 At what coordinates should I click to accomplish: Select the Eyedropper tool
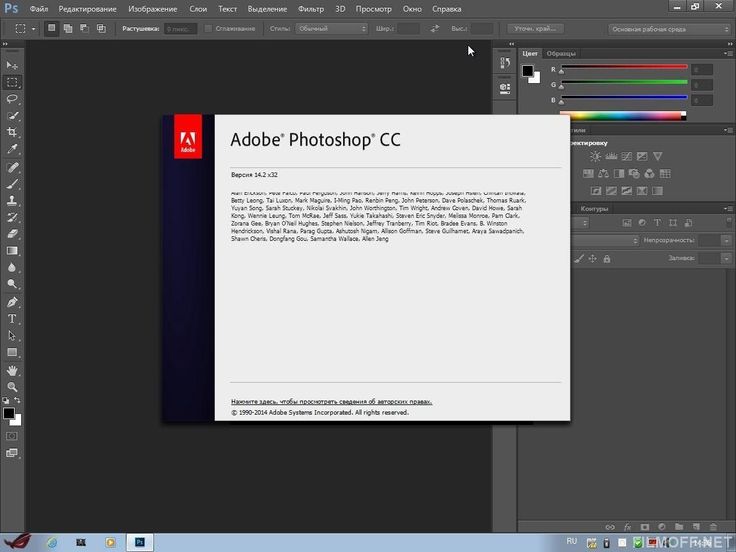click(x=12, y=149)
